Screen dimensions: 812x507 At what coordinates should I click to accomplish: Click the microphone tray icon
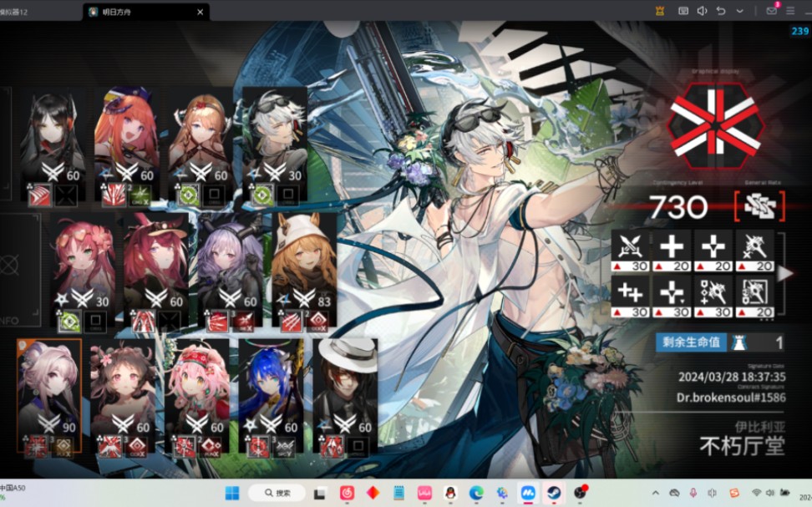click(x=693, y=493)
